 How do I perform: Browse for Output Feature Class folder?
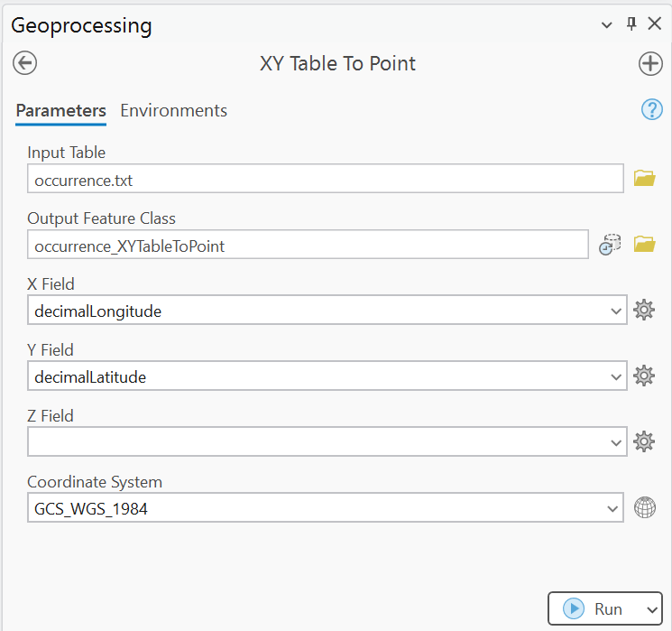(644, 245)
